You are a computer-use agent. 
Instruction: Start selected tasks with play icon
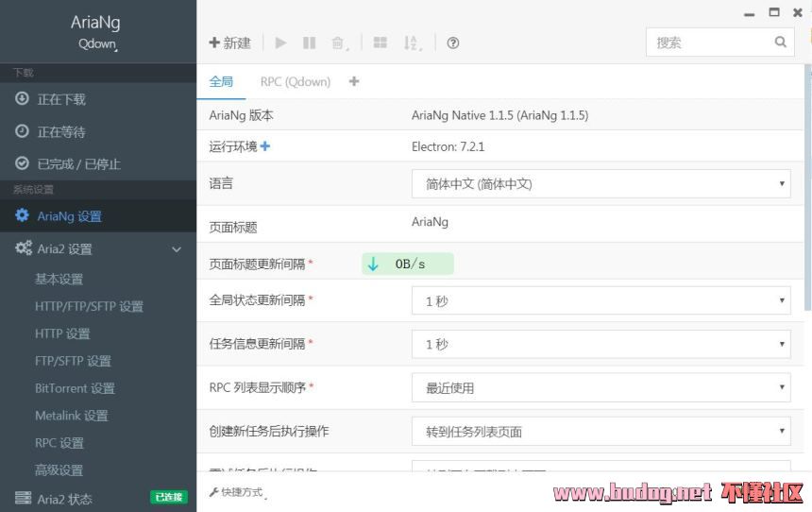280,43
